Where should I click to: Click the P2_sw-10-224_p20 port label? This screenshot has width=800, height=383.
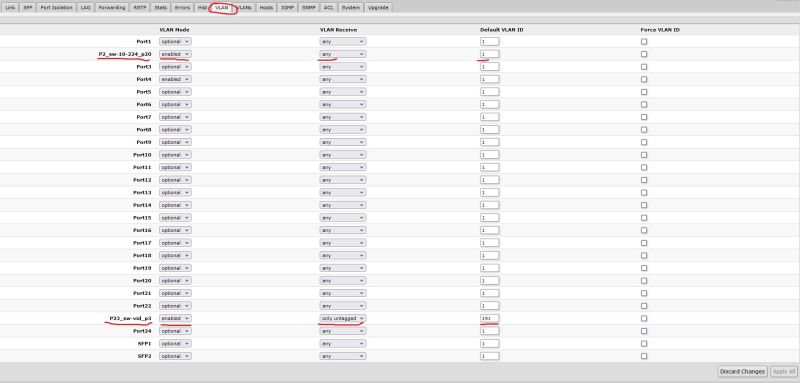click(125, 54)
